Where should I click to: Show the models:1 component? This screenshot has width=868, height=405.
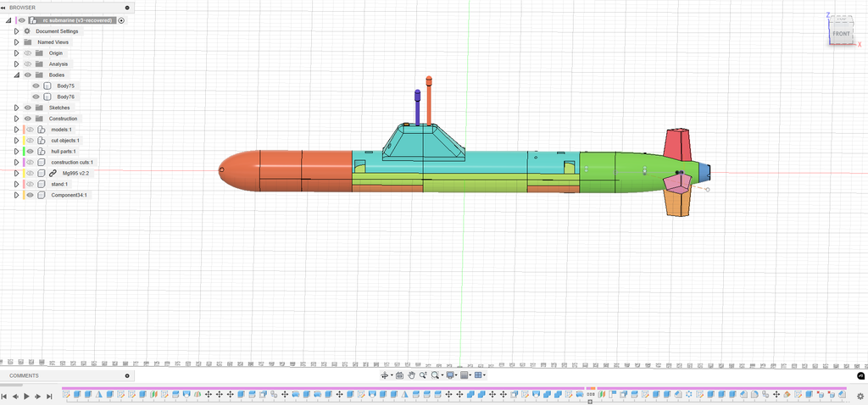[31, 130]
